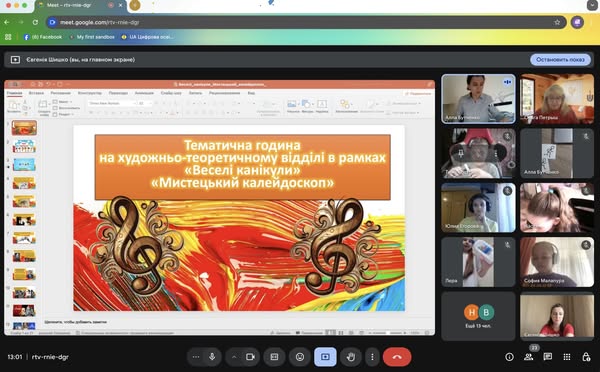Open the emoji reactions button

(x=300, y=357)
